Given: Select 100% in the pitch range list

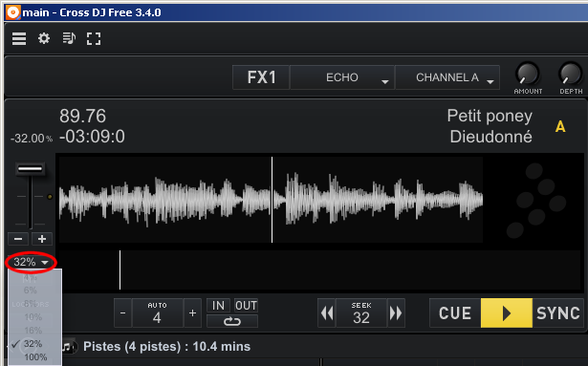Looking at the screenshot, I should tap(35, 357).
